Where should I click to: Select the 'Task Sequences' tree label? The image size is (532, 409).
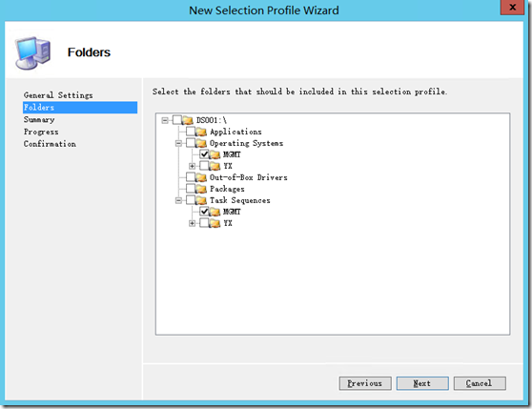pyautogui.click(x=240, y=200)
